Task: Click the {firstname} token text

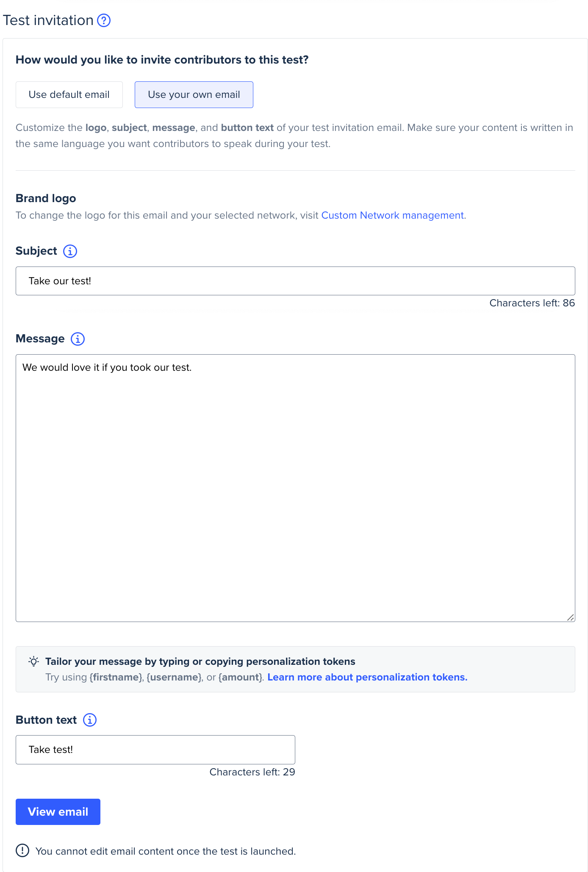Action: click(x=116, y=677)
